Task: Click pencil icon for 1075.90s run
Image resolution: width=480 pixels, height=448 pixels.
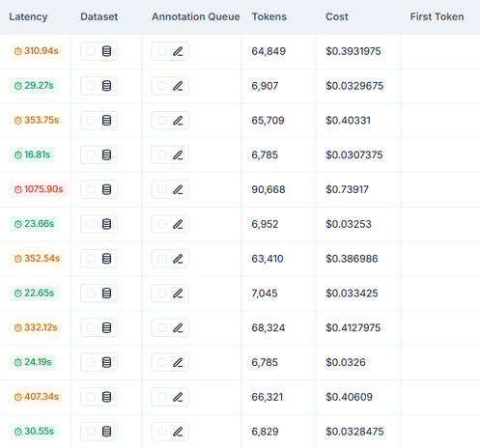Action: [x=178, y=189]
